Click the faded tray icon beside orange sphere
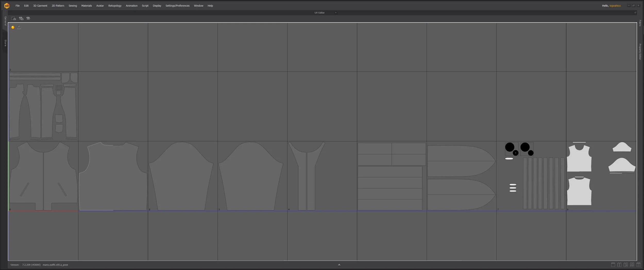 click(19, 27)
